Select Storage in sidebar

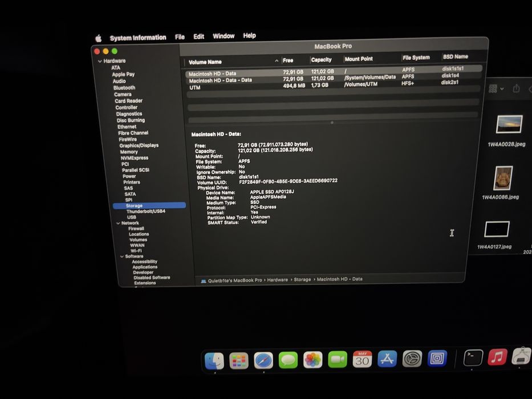coord(149,206)
